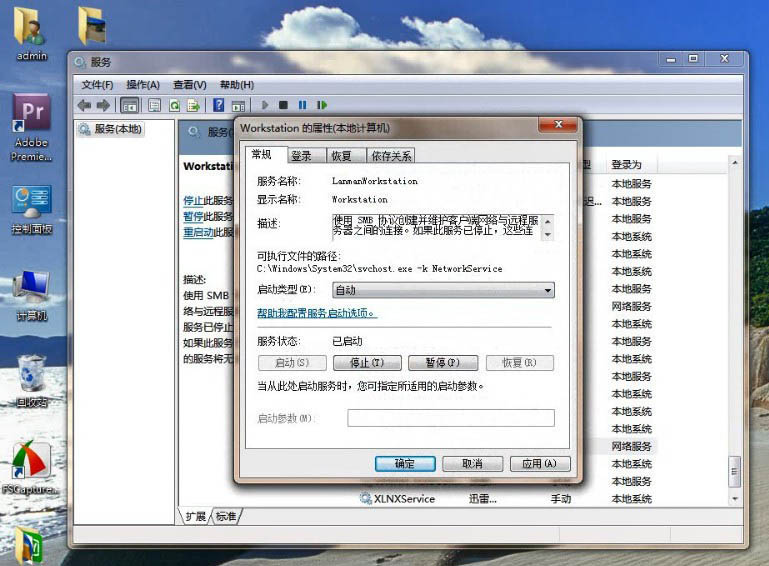Click services list scrollbar up arrow
Viewport: 769px width, 566px height.
pos(735,163)
